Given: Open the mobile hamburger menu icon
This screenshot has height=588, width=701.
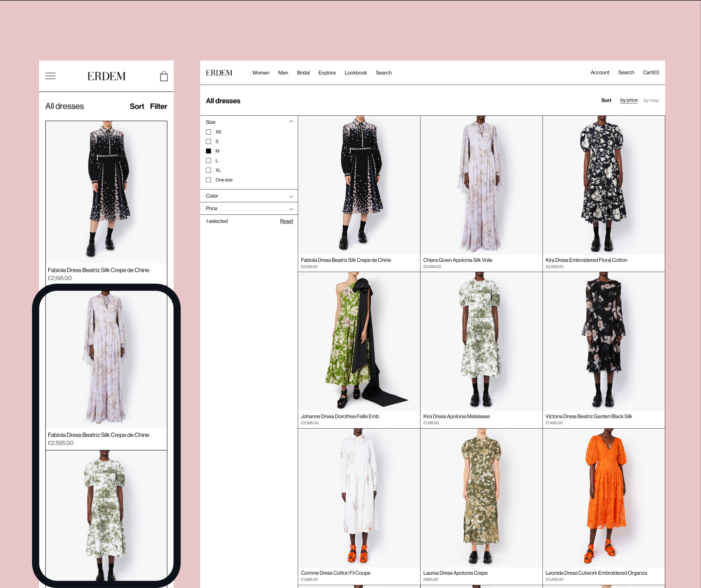Looking at the screenshot, I should (50, 76).
